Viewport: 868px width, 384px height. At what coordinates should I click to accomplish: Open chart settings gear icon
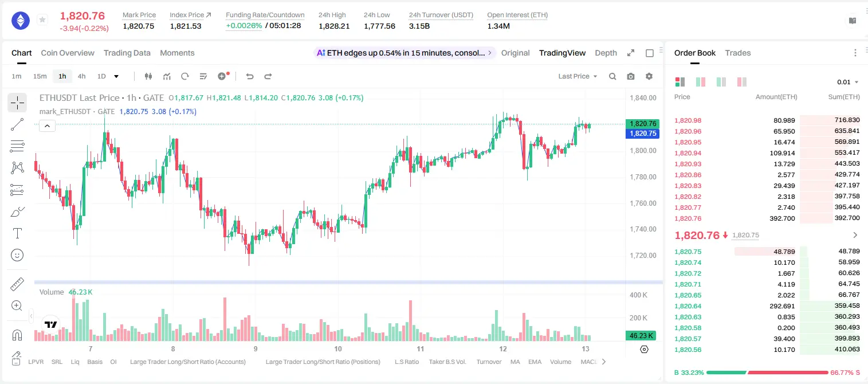point(649,76)
